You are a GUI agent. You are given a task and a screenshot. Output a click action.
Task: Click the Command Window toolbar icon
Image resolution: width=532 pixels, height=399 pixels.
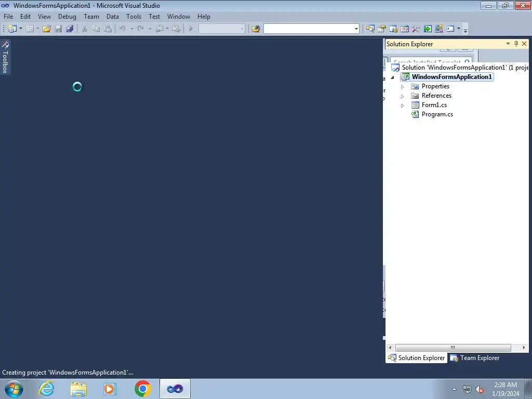coord(450,29)
